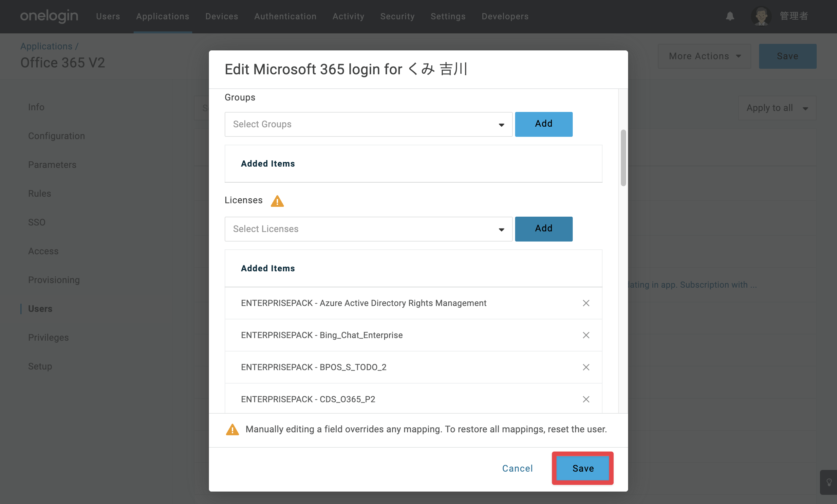The image size is (837, 504).
Task: Open the Applications menu
Action: pyautogui.click(x=163, y=16)
